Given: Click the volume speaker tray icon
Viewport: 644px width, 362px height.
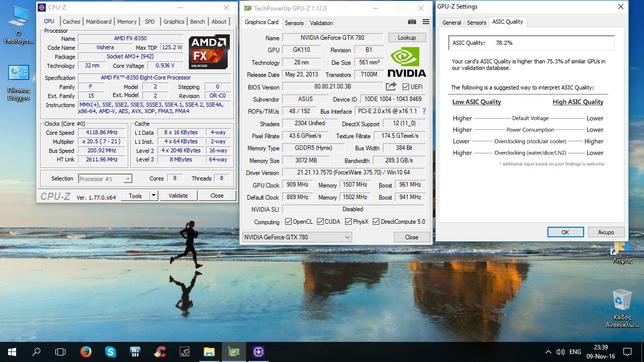Looking at the screenshot, I should (x=560, y=352).
